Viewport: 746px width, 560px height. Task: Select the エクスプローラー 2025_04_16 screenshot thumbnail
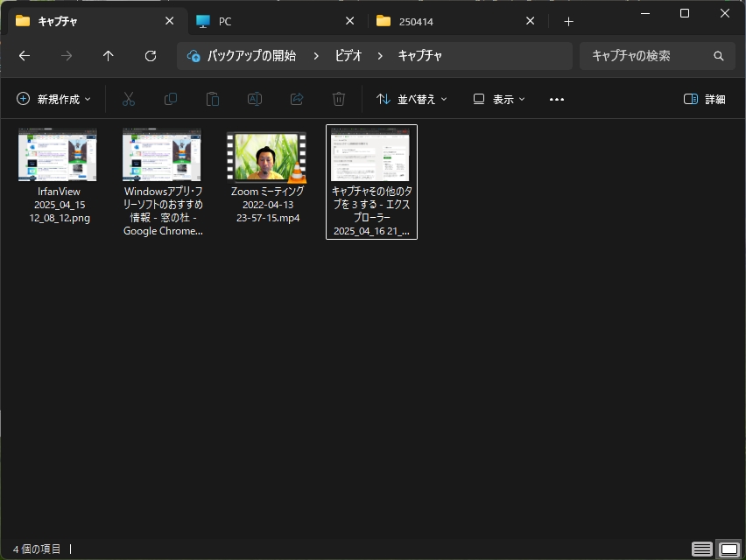pos(370,154)
